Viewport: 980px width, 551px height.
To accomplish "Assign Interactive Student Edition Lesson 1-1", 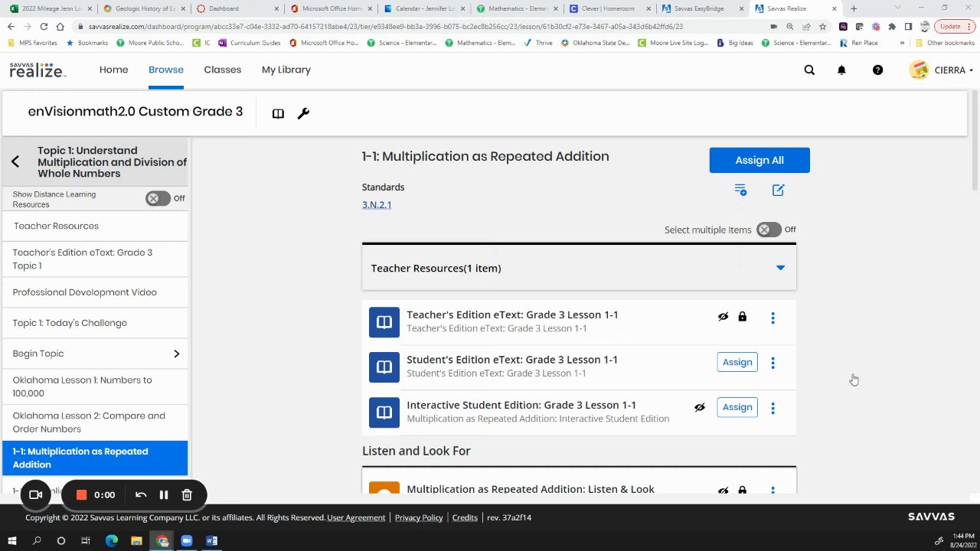I will click(x=737, y=407).
